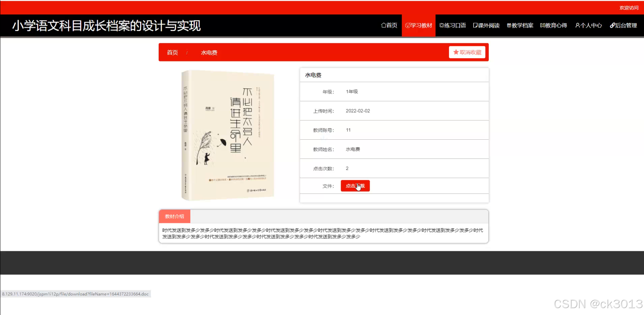The width and height of the screenshot is (644, 315).
Task: Click the 教师姓名: label
Action: [324, 149]
